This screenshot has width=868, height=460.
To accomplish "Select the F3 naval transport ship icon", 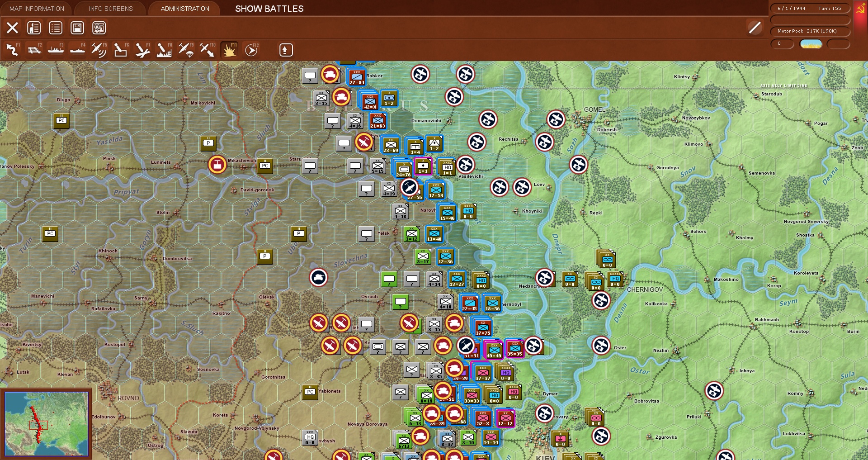I will pyautogui.click(x=56, y=50).
